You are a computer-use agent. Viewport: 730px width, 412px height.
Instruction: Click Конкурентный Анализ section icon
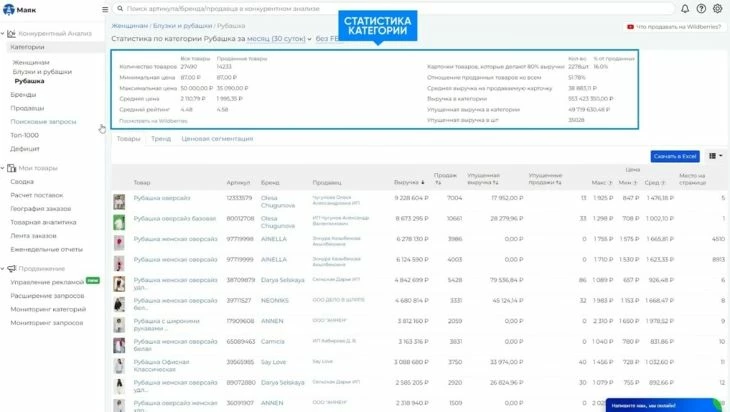point(12,34)
